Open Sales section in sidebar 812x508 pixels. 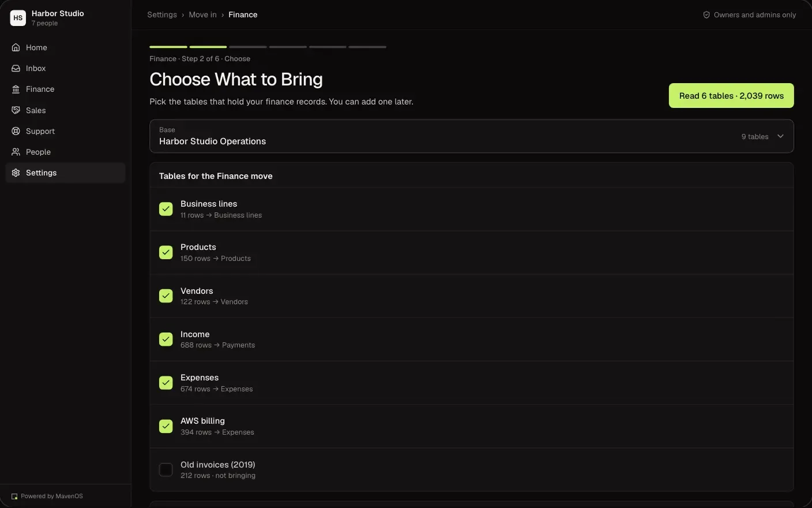pyautogui.click(x=65, y=110)
